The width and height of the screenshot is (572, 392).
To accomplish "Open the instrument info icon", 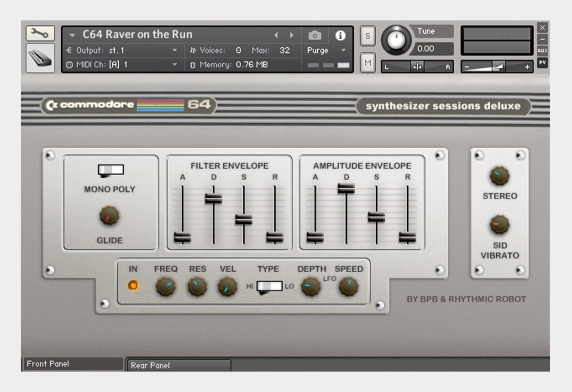I will pyautogui.click(x=340, y=35).
